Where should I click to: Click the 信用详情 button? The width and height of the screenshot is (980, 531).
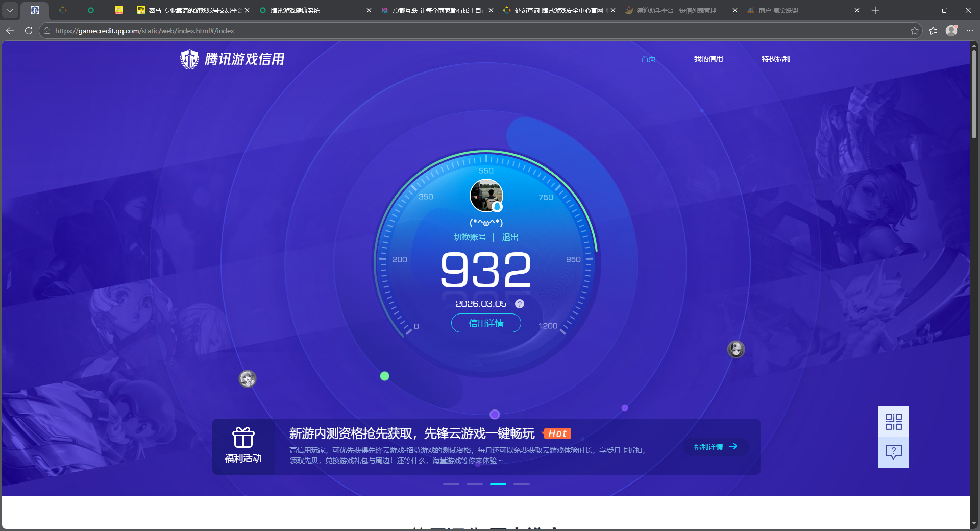pyautogui.click(x=486, y=323)
